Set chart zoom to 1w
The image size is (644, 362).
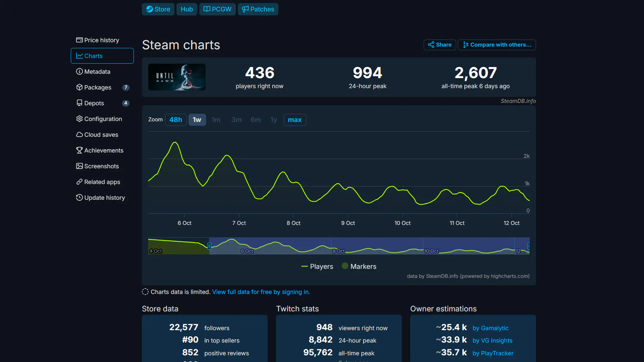tap(197, 120)
